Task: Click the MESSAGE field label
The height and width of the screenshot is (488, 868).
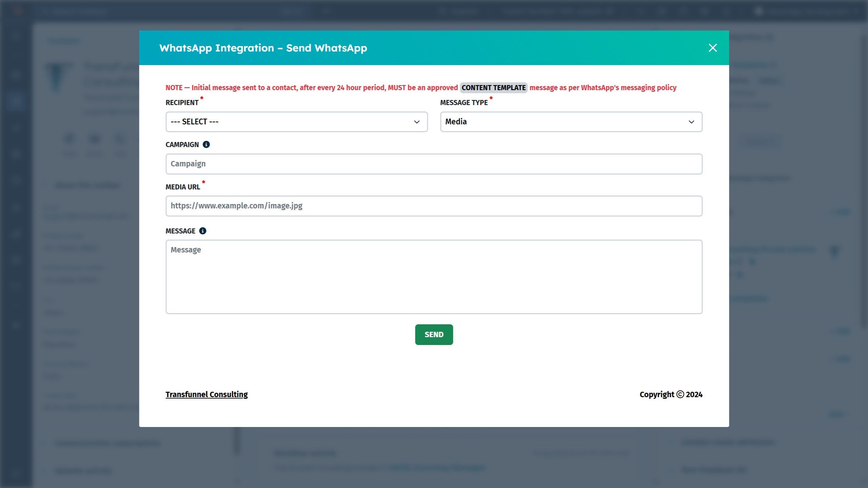Action: [x=180, y=231]
